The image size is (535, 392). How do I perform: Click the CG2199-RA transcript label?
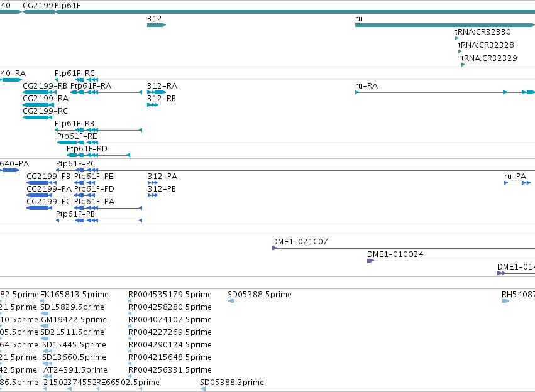click(x=45, y=99)
